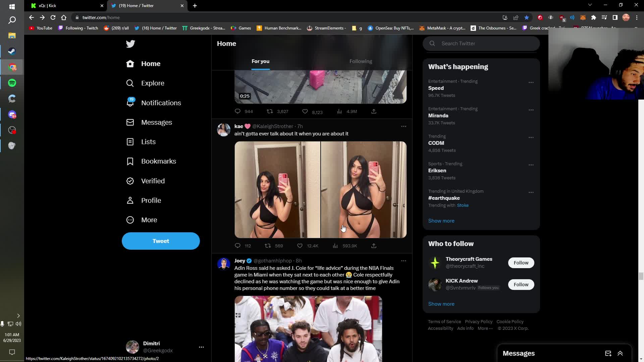Open options menu for Speed trend
The height and width of the screenshot is (362, 644).
point(531,82)
